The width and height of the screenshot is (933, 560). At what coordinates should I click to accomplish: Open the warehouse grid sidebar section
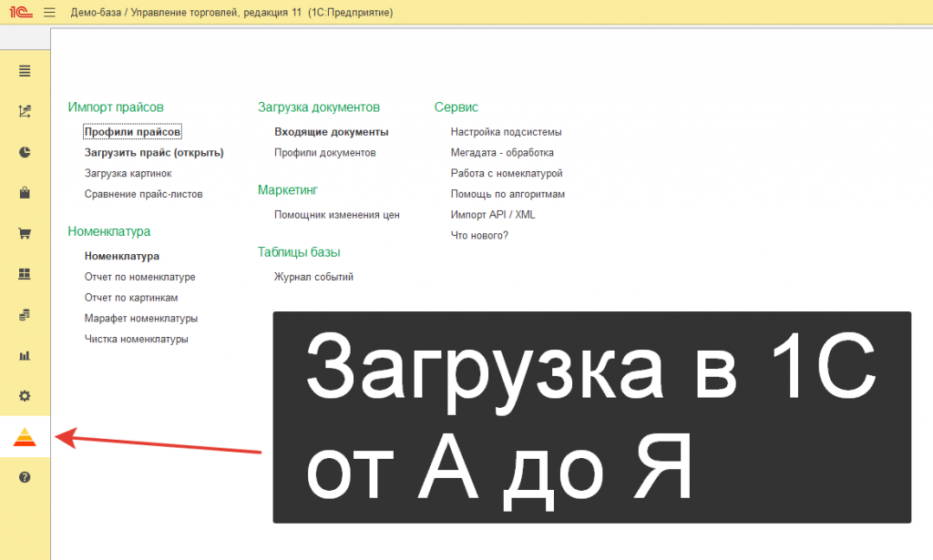(x=25, y=274)
